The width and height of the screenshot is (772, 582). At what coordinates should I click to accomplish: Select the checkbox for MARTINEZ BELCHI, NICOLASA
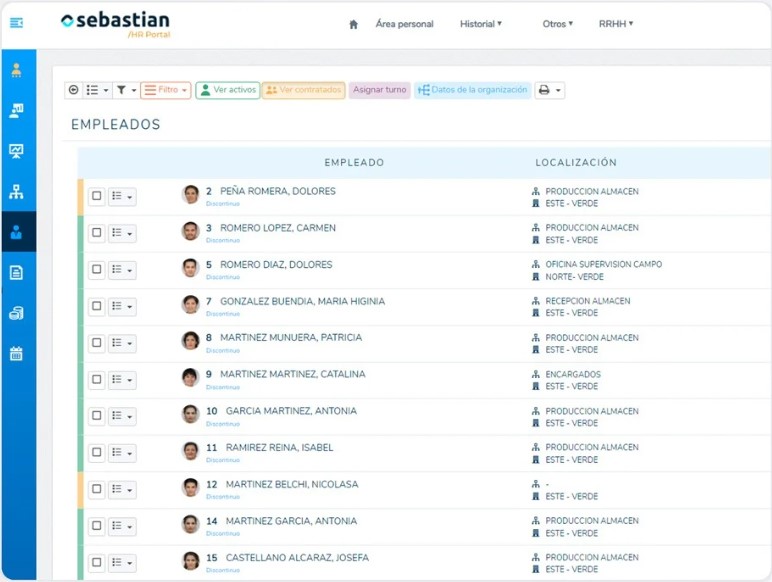pyautogui.click(x=96, y=489)
